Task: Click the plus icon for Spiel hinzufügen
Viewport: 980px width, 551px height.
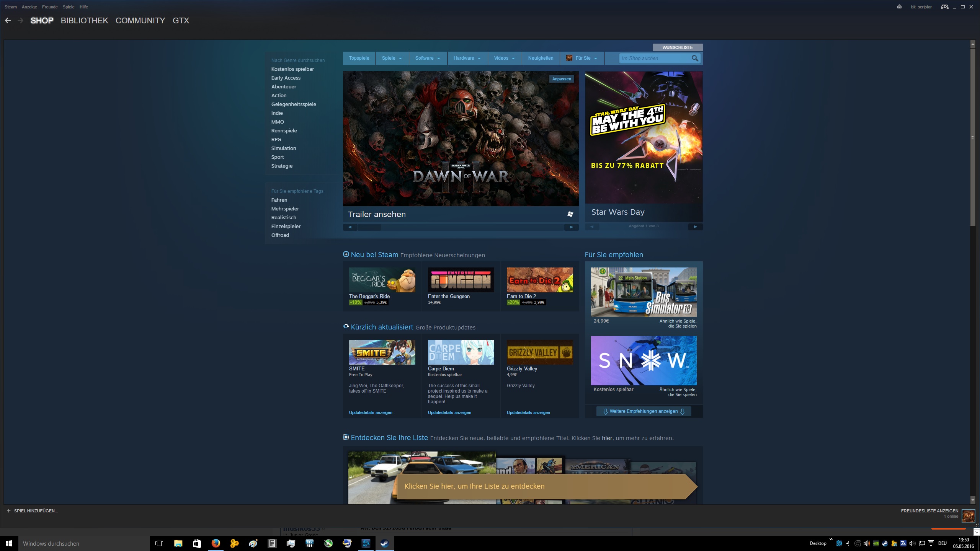Action: 8,511
